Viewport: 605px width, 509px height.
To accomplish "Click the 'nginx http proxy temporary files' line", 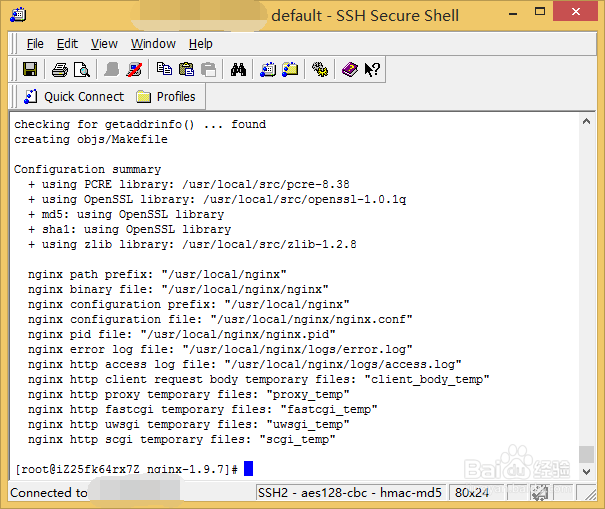I will point(189,394).
